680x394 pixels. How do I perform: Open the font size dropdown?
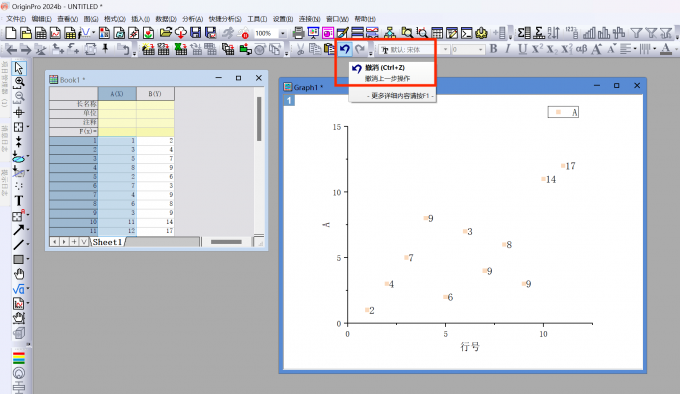click(481, 50)
